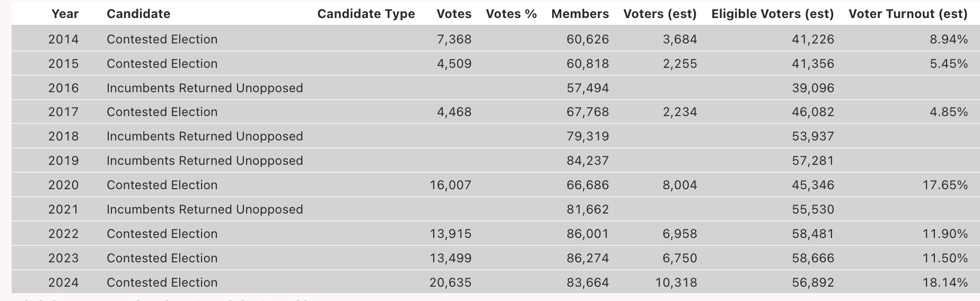Click the 2019 eligible voters value 57,281

click(813, 161)
